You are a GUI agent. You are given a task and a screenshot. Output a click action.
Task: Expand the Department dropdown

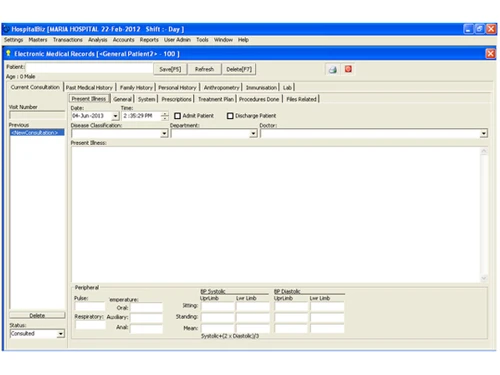253,134
